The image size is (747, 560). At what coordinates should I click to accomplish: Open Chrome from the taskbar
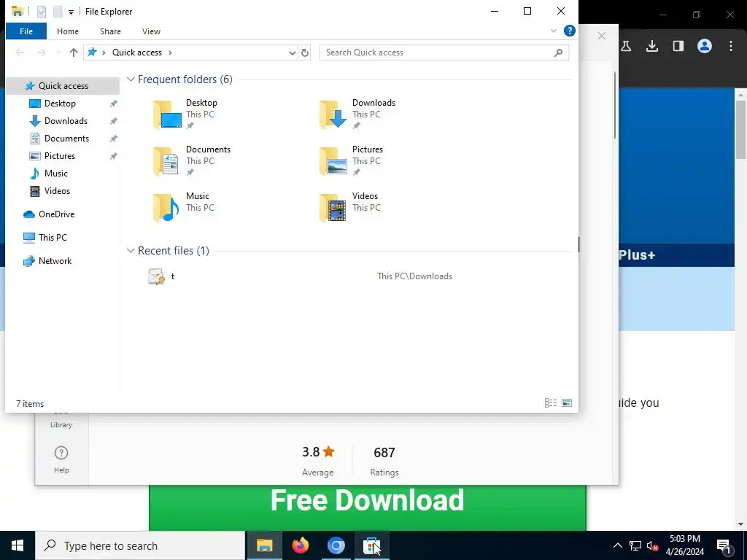click(x=336, y=545)
